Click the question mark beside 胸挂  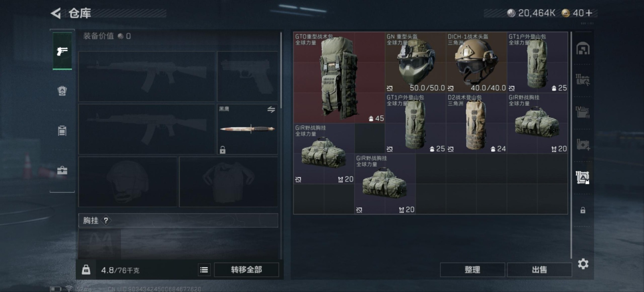106,221
